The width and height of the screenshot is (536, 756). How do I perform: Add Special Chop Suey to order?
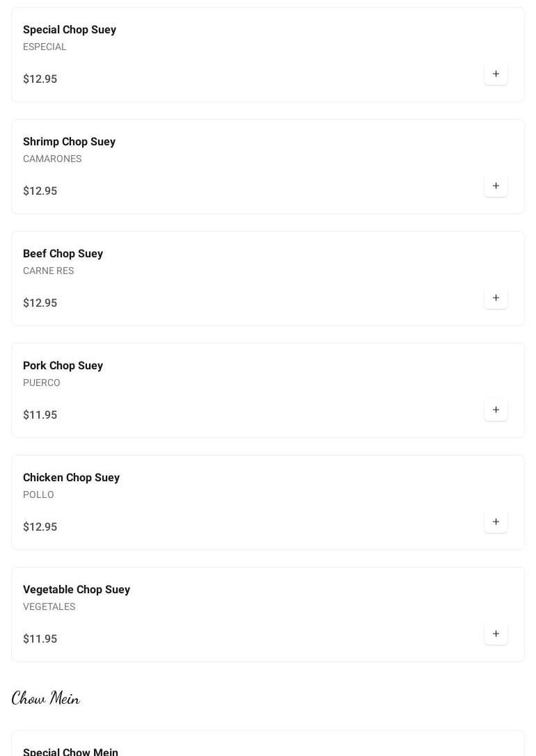coord(496,74)
